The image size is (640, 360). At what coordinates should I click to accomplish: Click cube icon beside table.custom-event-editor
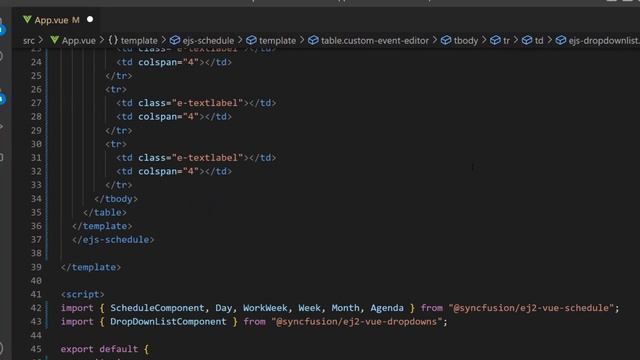[x=313, y=40]
